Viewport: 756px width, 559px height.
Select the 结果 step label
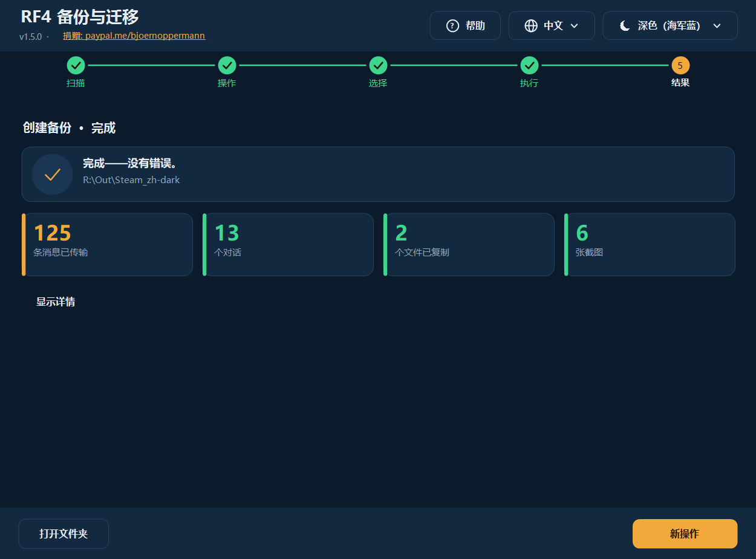[x=680, y=83]
